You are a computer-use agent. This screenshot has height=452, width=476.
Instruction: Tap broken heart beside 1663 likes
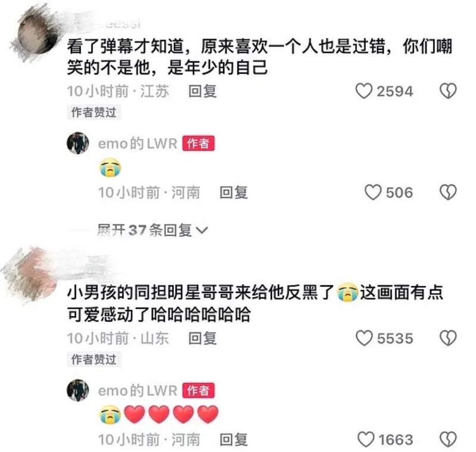448,439
